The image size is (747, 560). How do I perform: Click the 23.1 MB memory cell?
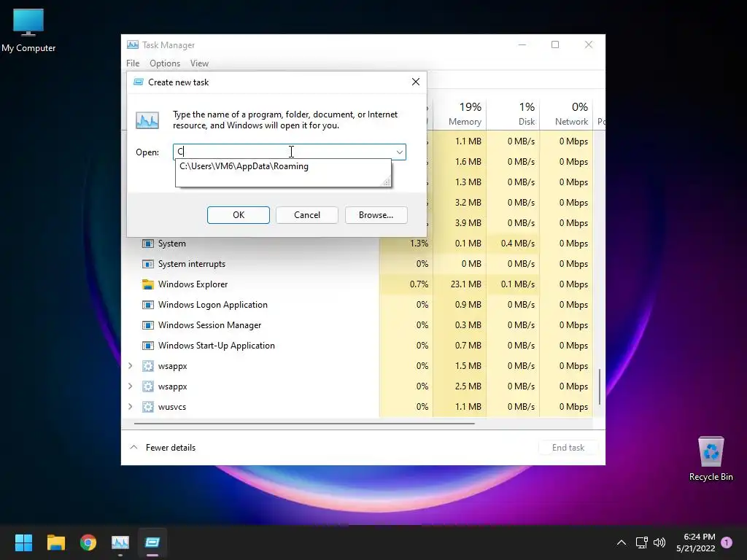(x=460, y=284)
